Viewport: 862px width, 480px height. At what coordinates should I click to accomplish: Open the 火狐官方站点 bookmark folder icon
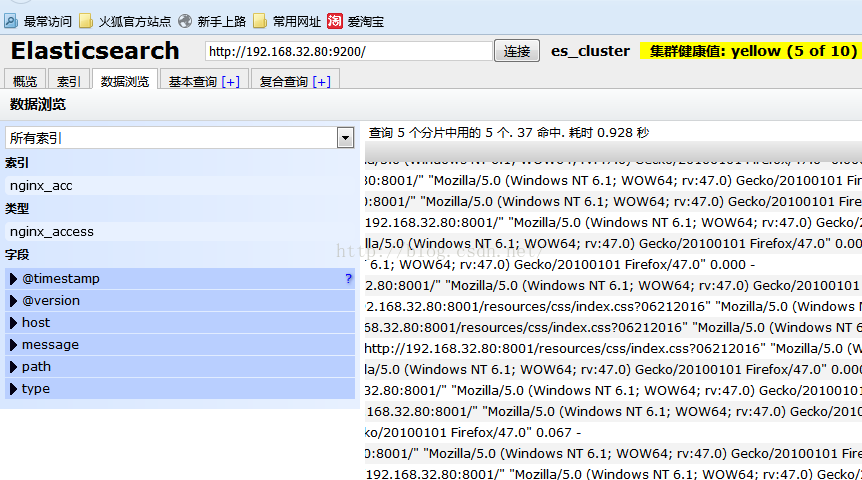pos(86,21)
